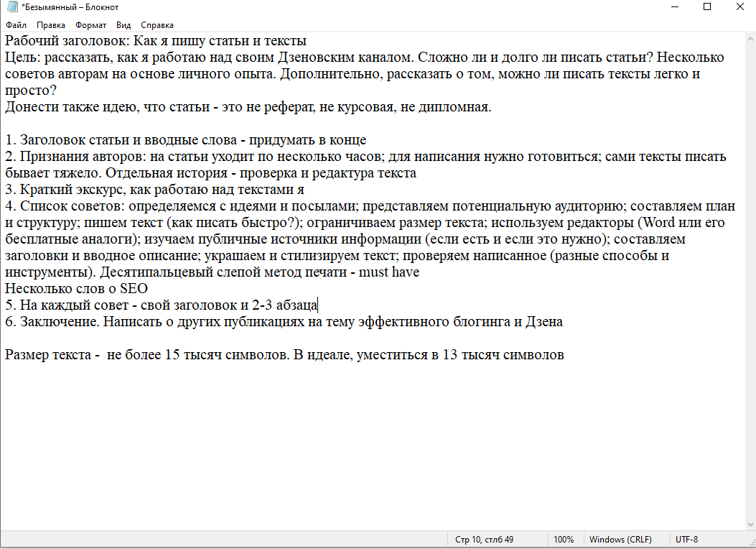Click the line 'Рабочий заголовок: Как я пишу статьи'
756x549 pixels.
156,40
